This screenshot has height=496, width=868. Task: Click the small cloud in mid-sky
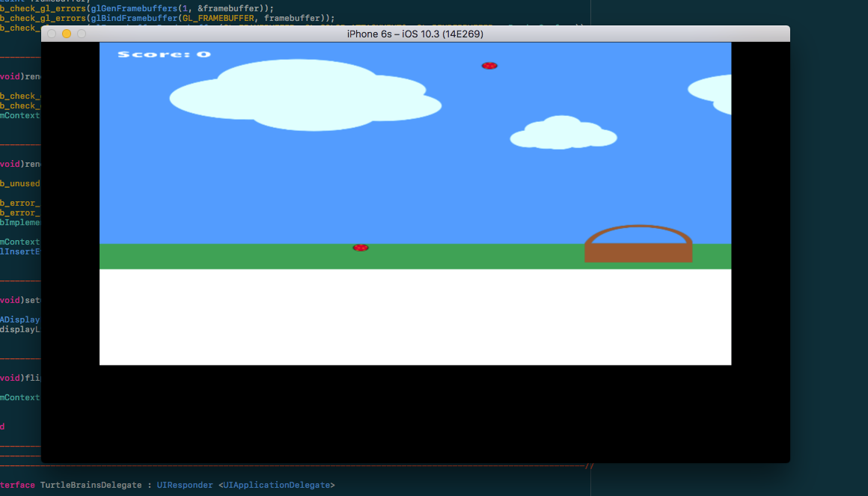click(x=562, y=134)
